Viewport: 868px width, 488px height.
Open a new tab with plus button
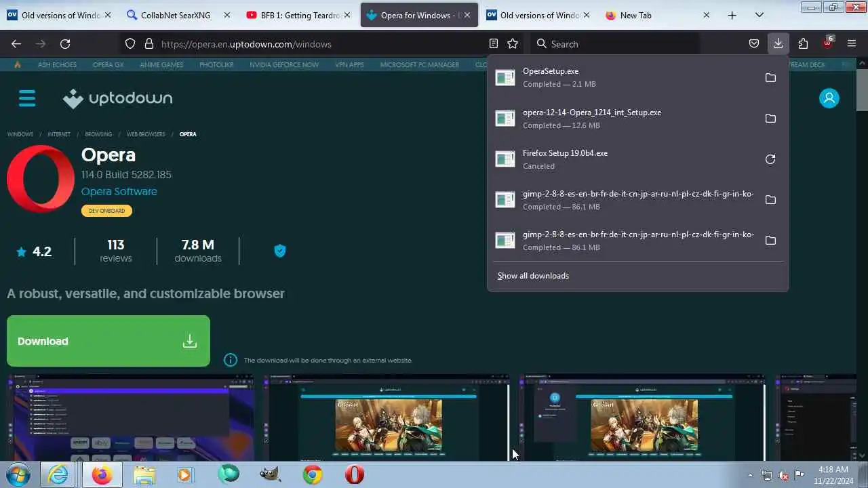click(732, 15)
